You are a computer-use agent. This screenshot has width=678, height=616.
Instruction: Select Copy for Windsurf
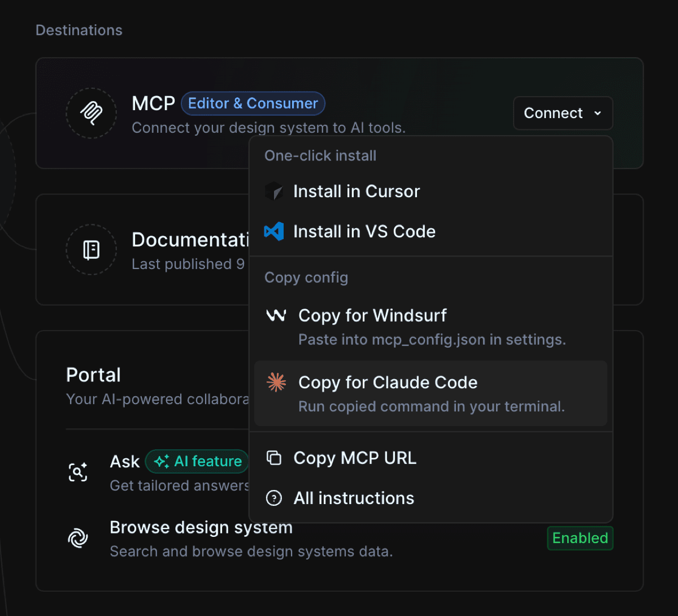tap(431, 327)
